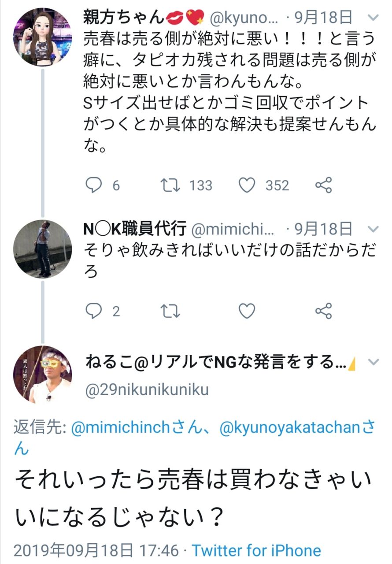Open the Twitter for iPhone source link
Viewport: 392px width, 564px height.
coord(256,550)
